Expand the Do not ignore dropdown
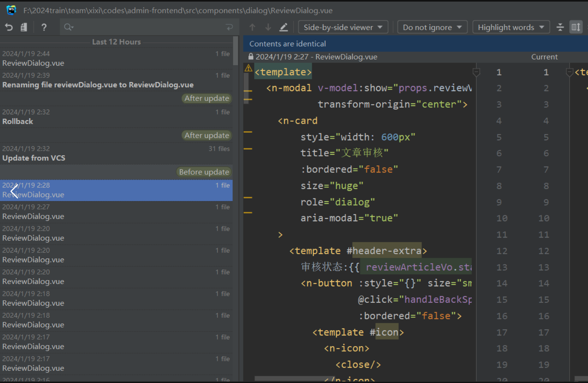 click(432, 27)
